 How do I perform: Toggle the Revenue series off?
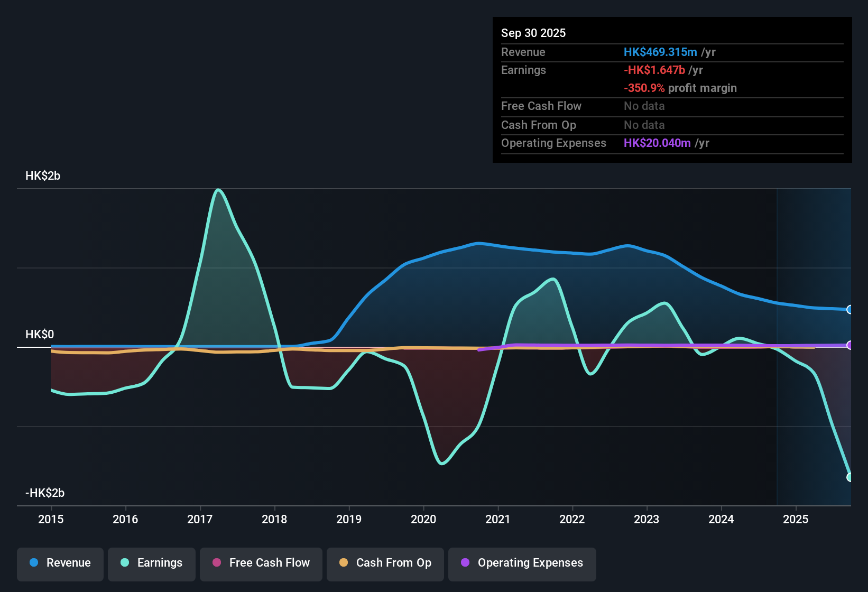coord(60,563)
